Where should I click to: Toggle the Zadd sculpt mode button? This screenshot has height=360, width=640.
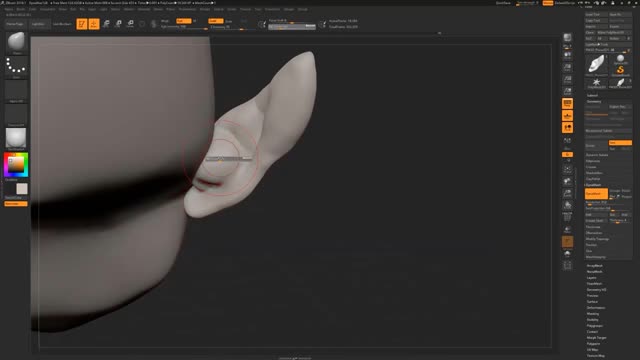click(x=216, y=21)
